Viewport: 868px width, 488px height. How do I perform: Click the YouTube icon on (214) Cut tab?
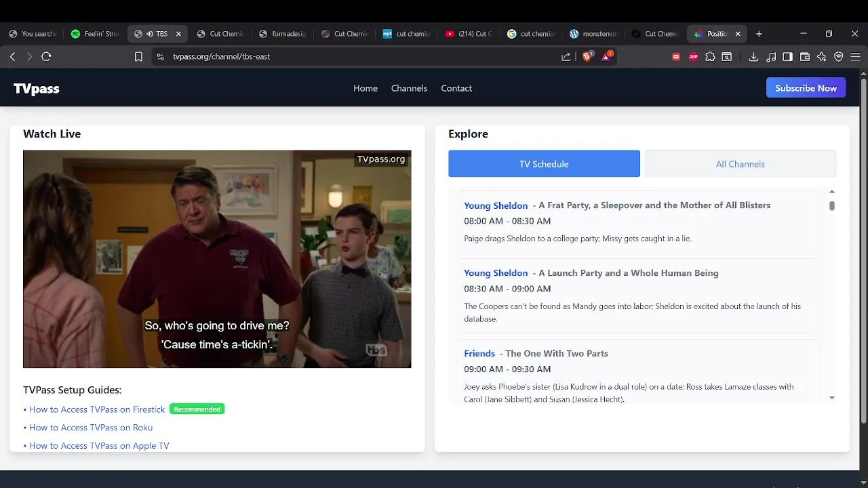(450, 34)
